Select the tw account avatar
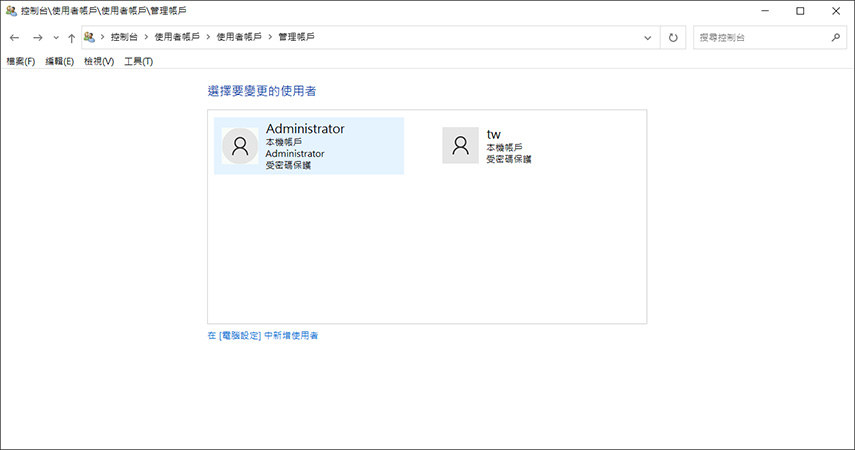 (460, 146)
